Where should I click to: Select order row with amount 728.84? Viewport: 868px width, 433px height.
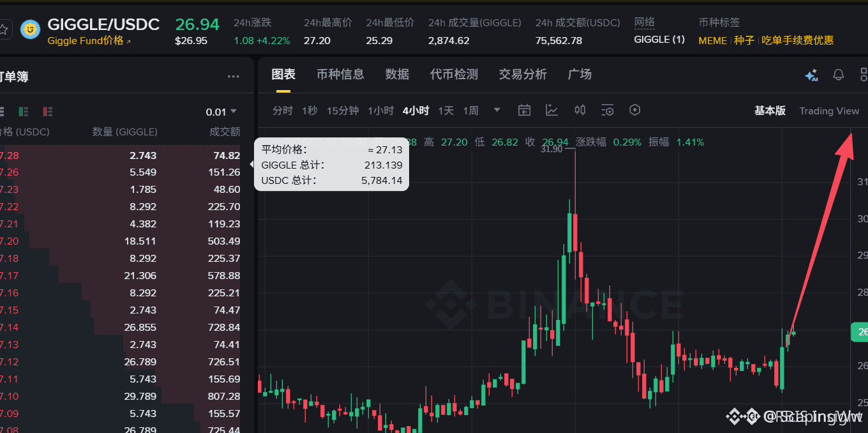pos(120,328)
